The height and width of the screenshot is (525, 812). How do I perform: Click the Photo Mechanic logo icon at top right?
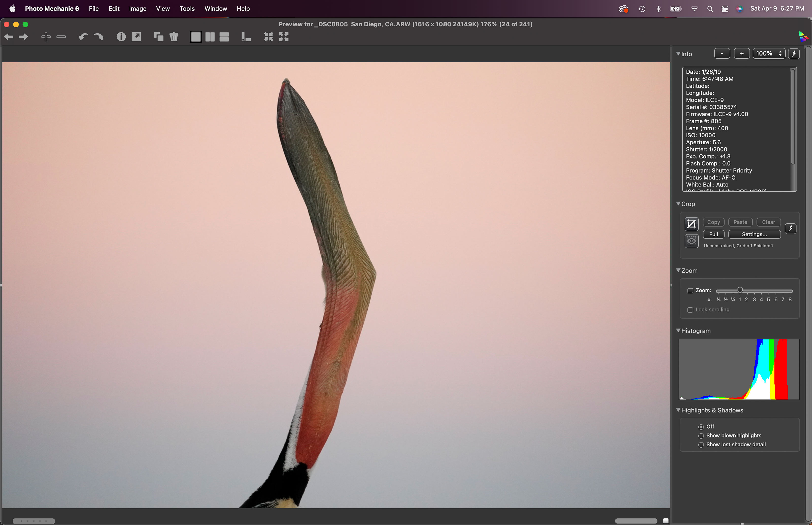pyautogui.click(x=803, y=36)
